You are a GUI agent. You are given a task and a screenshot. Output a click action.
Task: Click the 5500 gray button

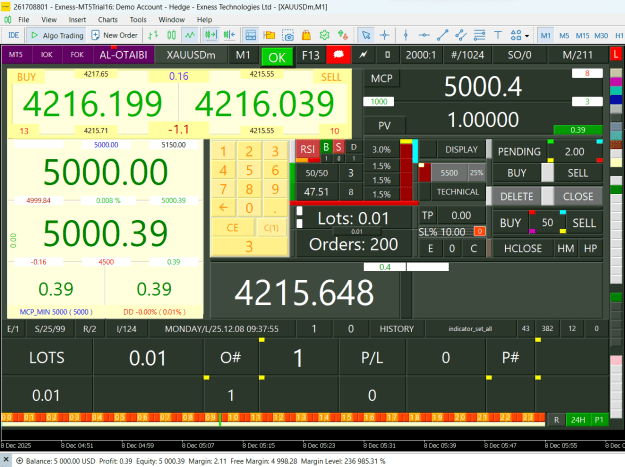449,173
